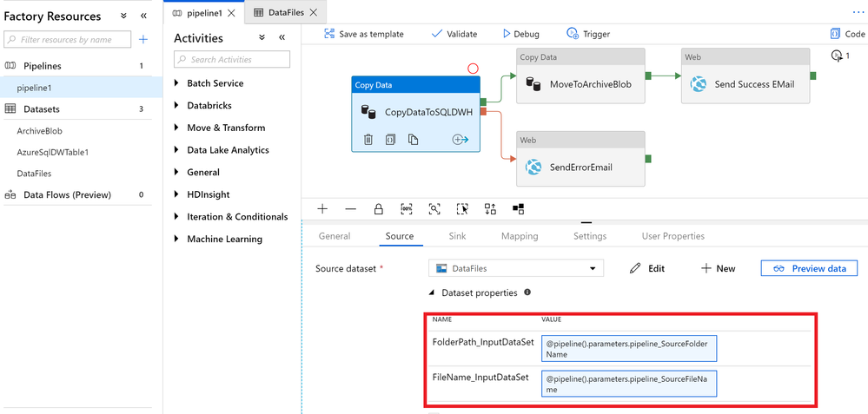The width and height of the screenshot is (868, 414).
Task: Close the pipeline1 tab
Action: 231,13
